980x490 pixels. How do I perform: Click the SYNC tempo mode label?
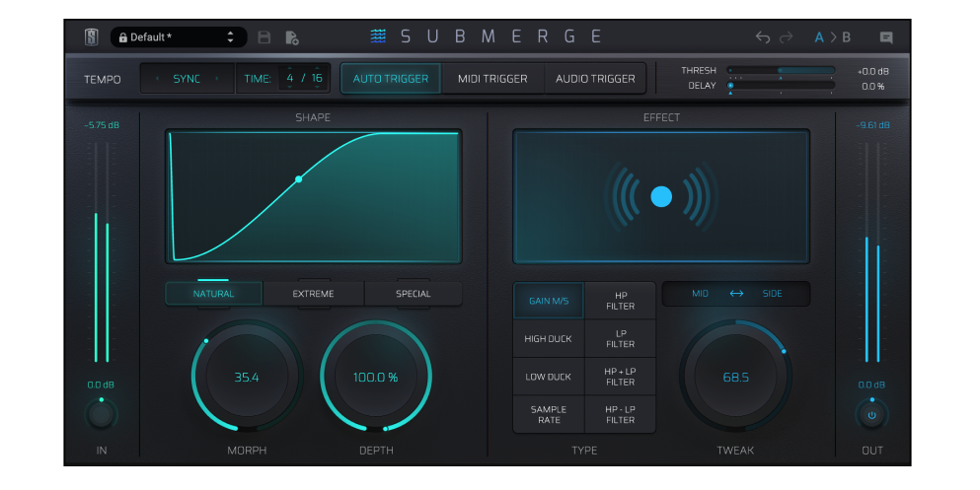coord(187,79)
